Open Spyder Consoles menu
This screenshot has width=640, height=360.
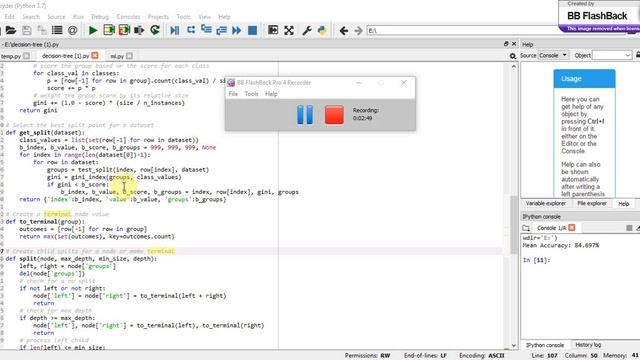[x=128, y=17]
